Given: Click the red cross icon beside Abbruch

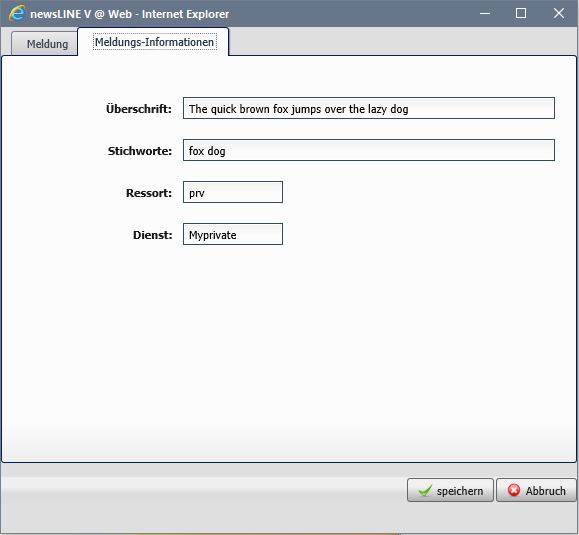Looking at the screenshot, I should pyautogui.click(x=514, y=490).
